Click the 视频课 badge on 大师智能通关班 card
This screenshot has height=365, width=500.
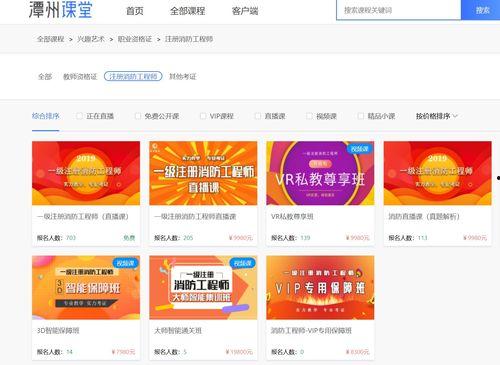tap(243, 263)
